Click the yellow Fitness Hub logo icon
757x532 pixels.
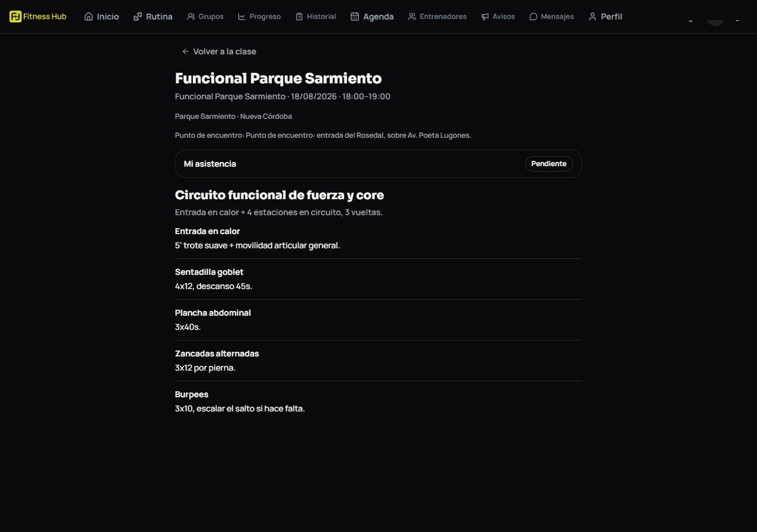click(15, 17)
